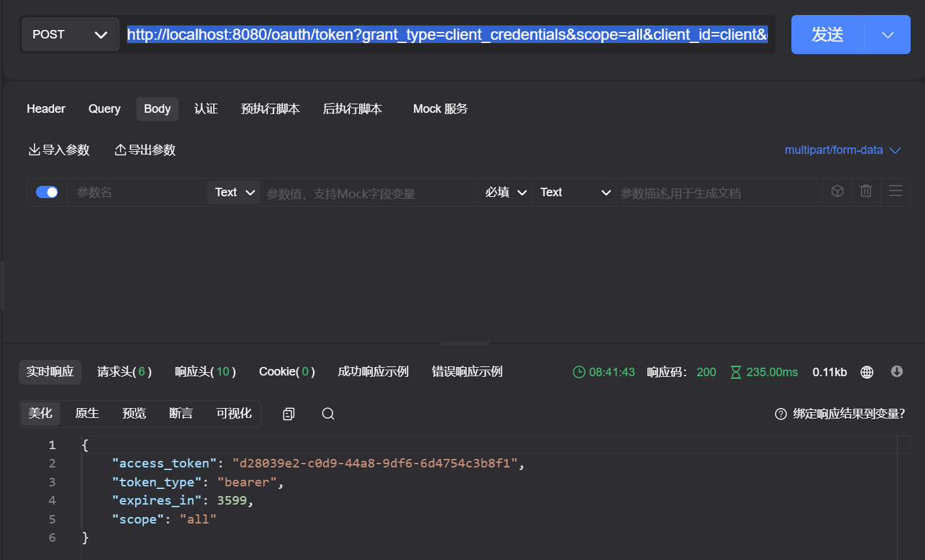Click 绑定响应结果到变量? link
925x560 pixels.
pos(849,414)
